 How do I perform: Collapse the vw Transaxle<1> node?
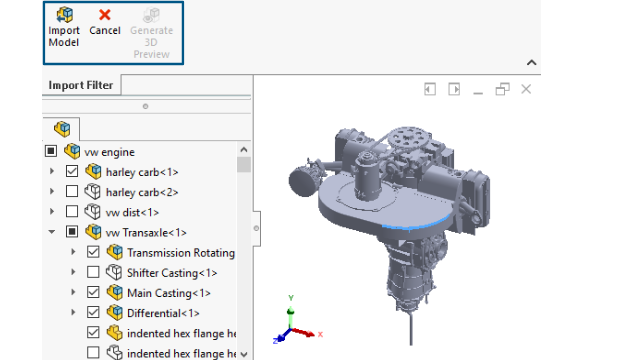coord(52,232)
